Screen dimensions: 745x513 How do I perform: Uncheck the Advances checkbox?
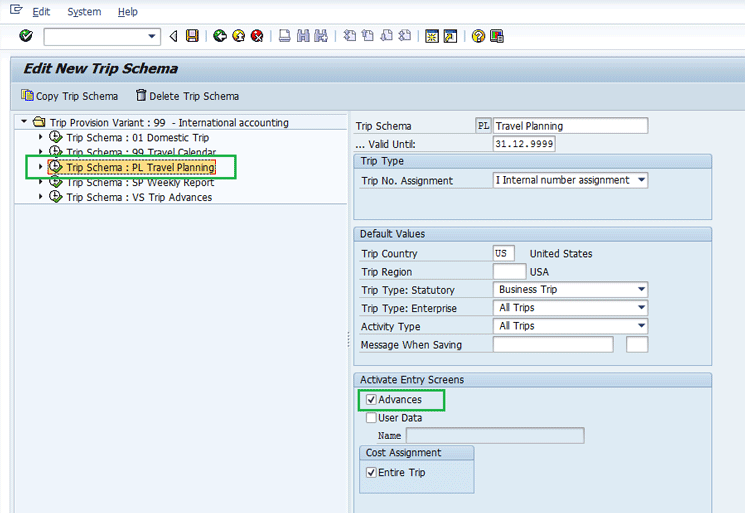pyautogui.click(x=372, y=400)
